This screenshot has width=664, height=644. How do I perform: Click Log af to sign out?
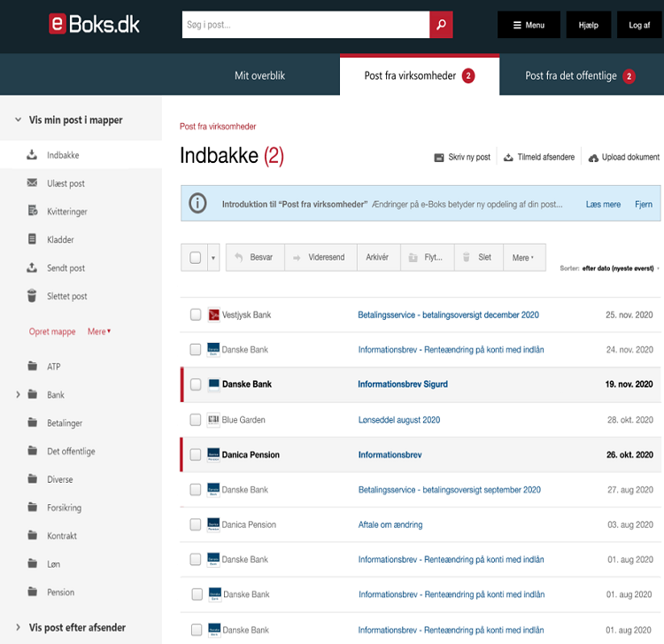639,25
